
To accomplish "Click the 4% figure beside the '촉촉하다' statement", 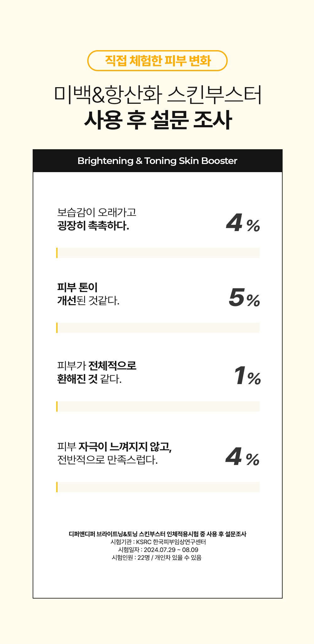I will coord(243,224).
